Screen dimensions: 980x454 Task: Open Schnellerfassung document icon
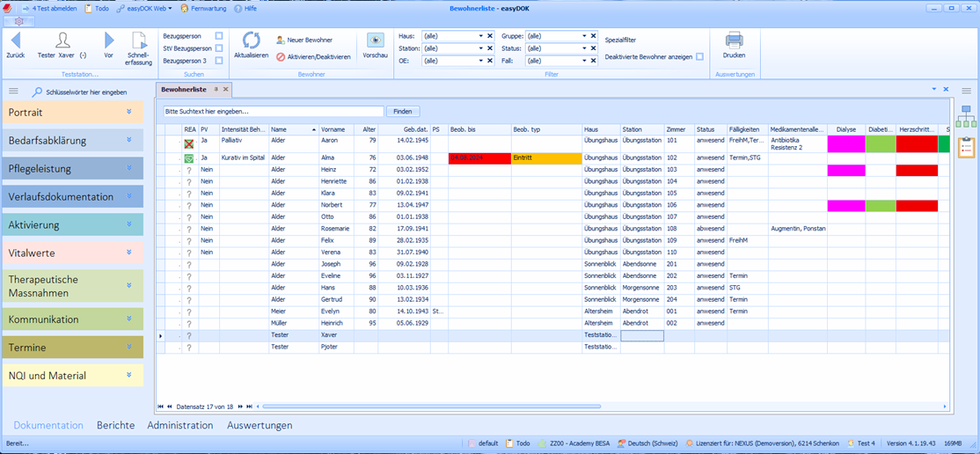pos(140,40)
